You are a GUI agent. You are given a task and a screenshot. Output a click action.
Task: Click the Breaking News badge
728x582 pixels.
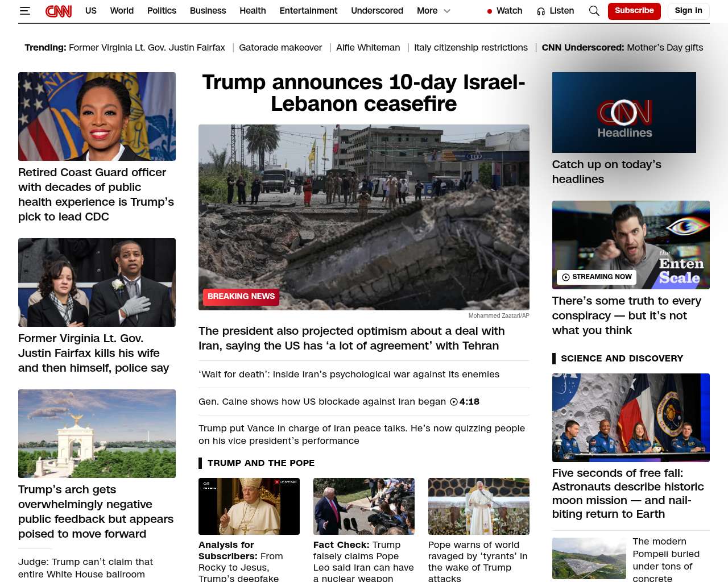pyautogui.click(x=241, y=297)
